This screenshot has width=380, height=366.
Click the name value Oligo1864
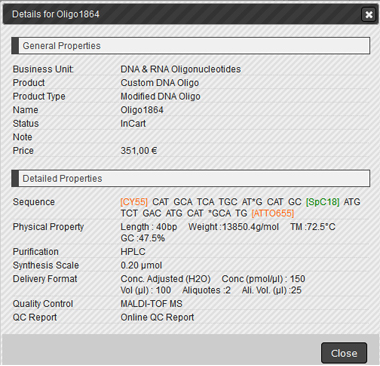142,110
